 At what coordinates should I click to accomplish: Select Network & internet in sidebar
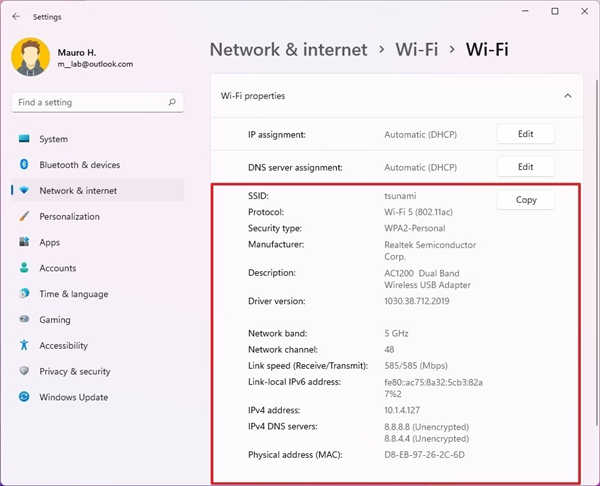[x=77, y=190]
